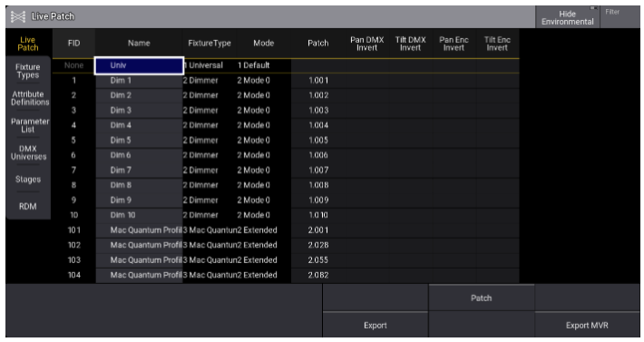
Task: Open the RDM tab
Action: click(28, 207)
